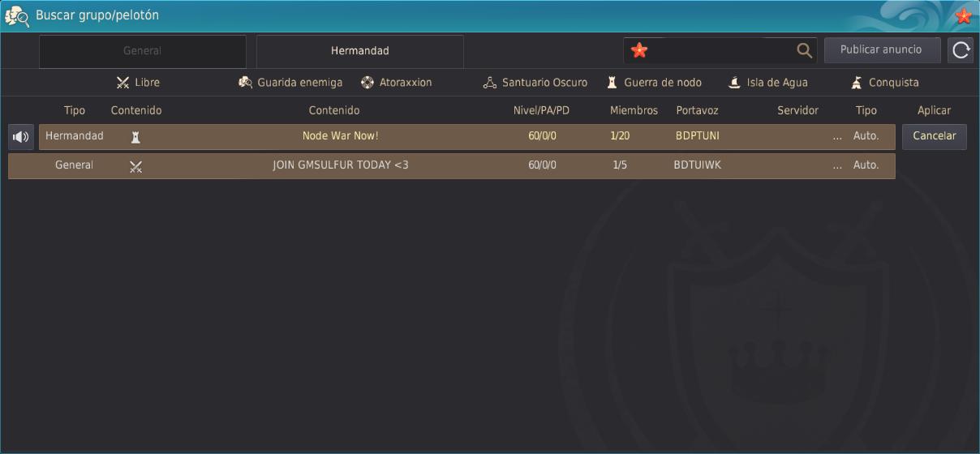Image resolution: width=980 pixels, height=454 pixels.
Task: Choose the Santuario Oscuro filter
Action: click(x=535, y=83)
